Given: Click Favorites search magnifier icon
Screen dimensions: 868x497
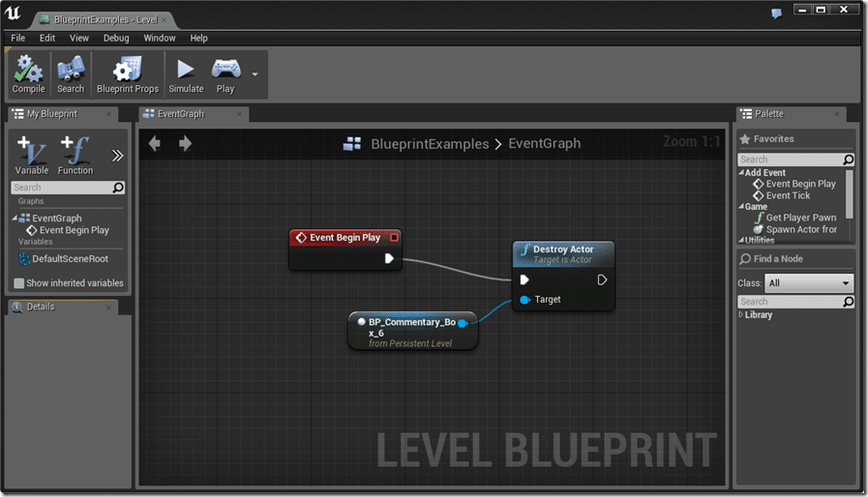Looking at the screenshot, I should pos(848,160).
